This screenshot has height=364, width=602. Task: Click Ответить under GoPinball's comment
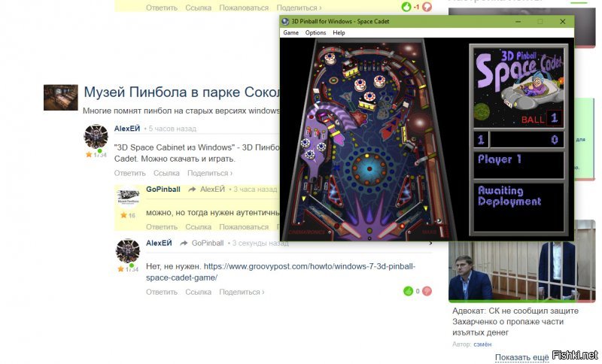[162, 227]
